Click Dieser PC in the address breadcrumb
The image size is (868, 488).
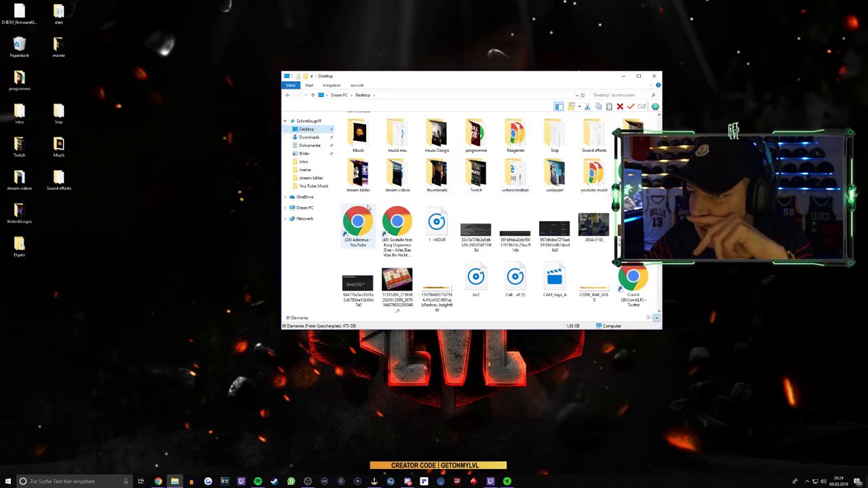pyautogui.click(x=339, y=95)
